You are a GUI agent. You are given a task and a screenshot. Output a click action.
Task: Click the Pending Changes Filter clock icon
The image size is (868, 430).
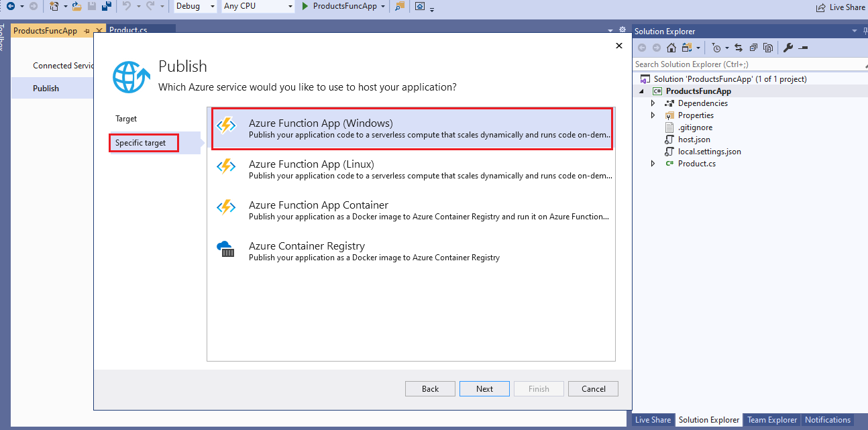tap(717, 48)
